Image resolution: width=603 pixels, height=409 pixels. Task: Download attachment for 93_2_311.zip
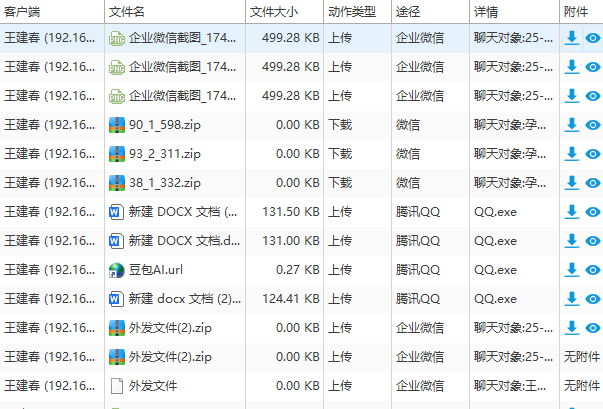point(572,154)
